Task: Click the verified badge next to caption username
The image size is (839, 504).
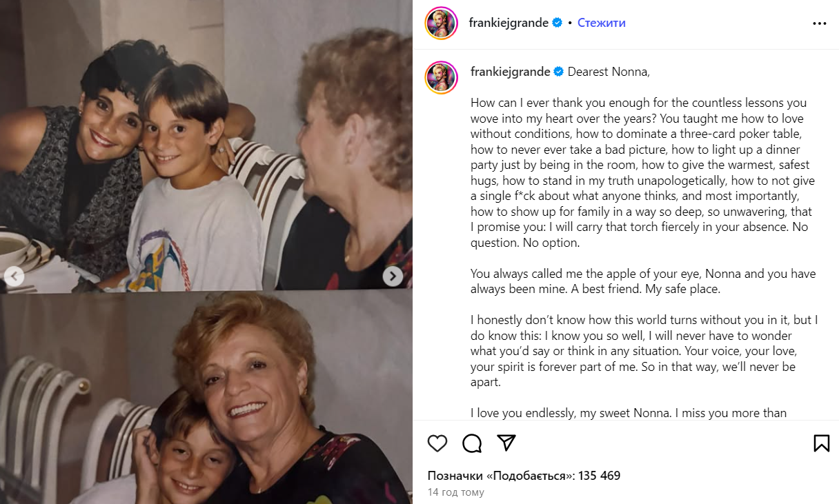Action: (x=558, y=72)
